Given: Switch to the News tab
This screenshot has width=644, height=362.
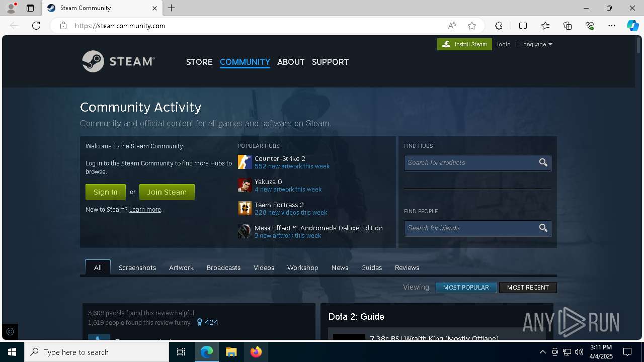Looking at the screenshot, I should click(340, 267).
